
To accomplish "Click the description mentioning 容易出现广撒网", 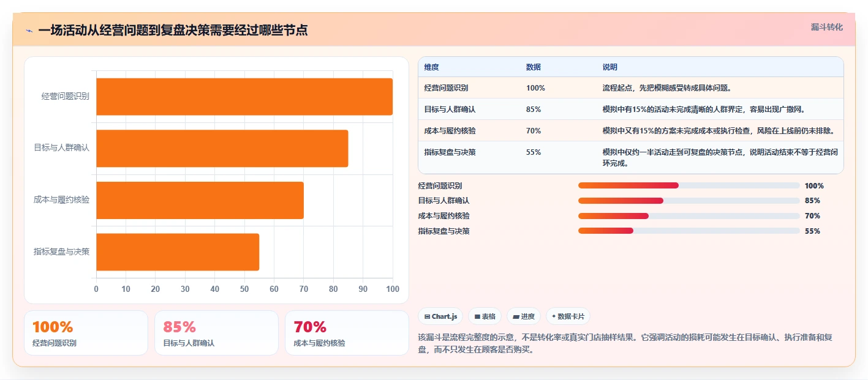I will click(x=703, y=110).
